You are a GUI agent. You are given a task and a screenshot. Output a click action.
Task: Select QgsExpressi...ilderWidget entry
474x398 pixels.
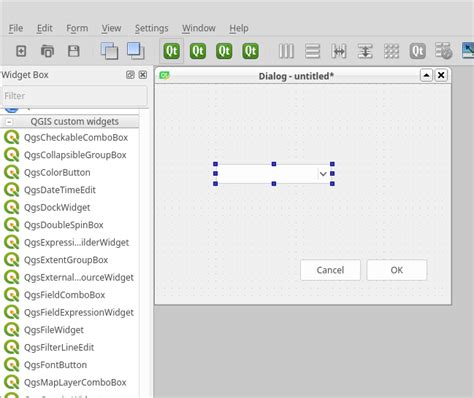coord(69,243)
